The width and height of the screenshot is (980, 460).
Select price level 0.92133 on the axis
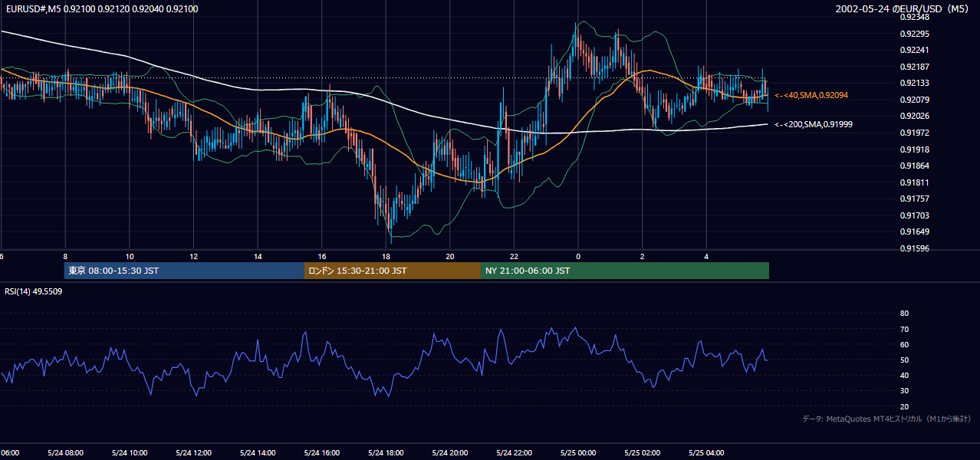click(x=916, y=83)
